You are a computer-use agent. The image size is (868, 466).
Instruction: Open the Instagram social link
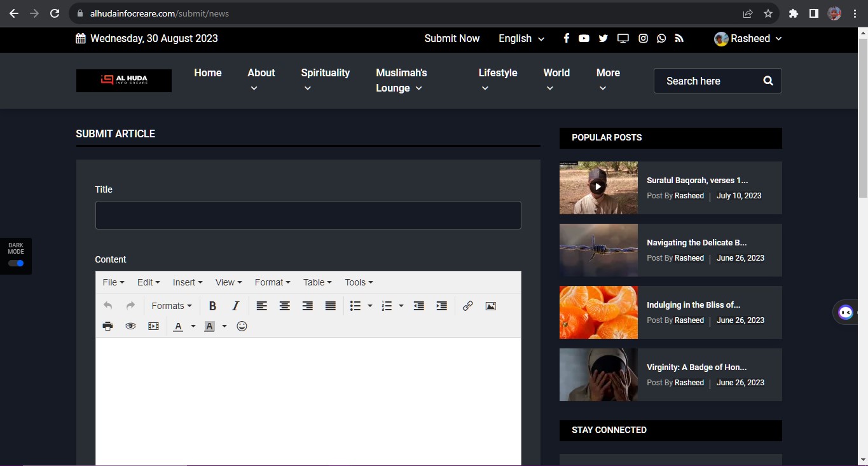coord(643,38)
